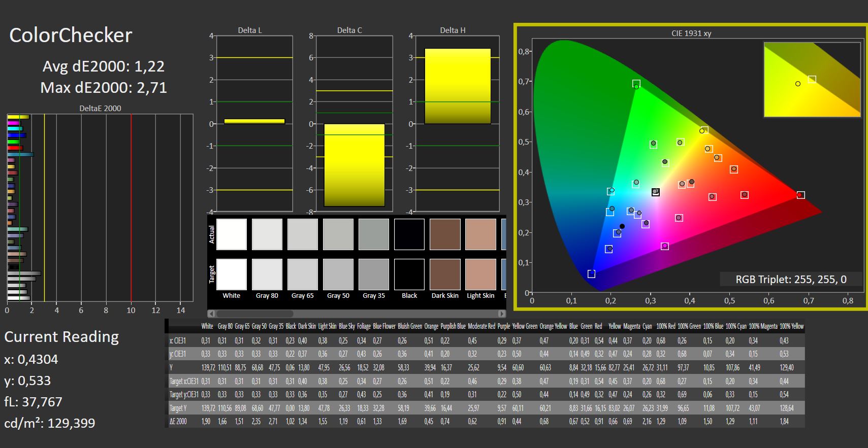This screenshot has width=868, height=448.
Task: Click the "cd/m²: 129,399" reading
Action: [50, 423]
